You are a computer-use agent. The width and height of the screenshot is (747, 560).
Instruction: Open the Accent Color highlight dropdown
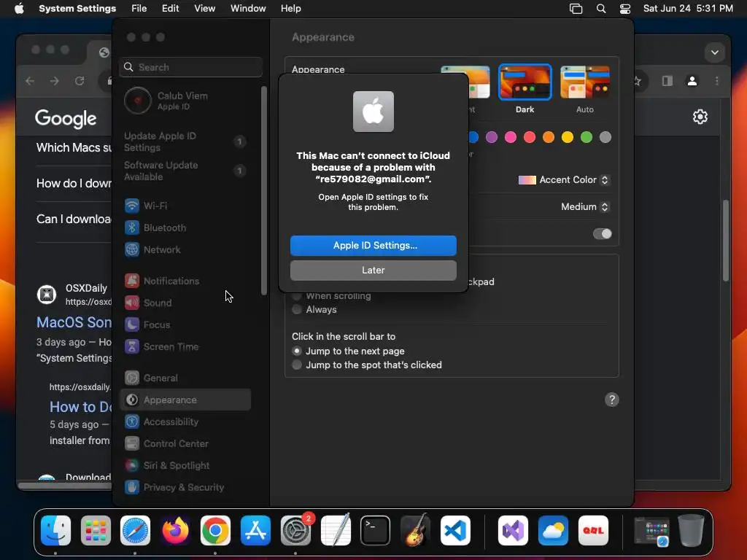pyautogui.click(x=564, y=180)
